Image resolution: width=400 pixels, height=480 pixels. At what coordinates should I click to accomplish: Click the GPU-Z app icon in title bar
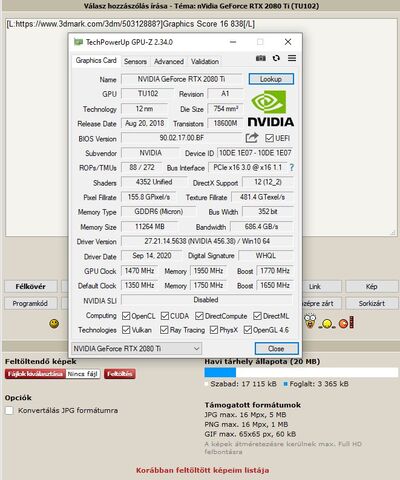[78, 42]
